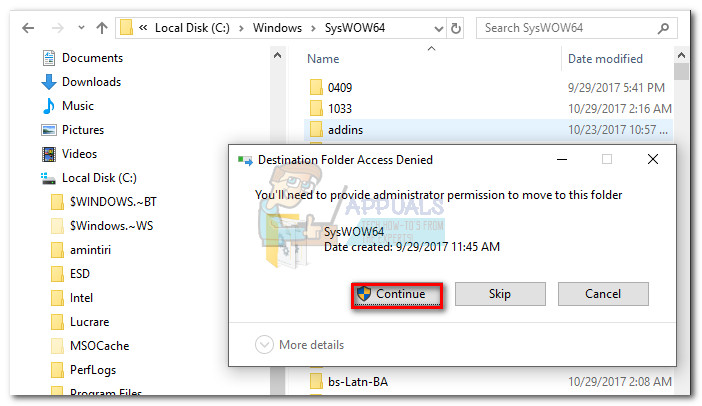
Task: Select the 0409 folder icon
Action: click(315, 88)
